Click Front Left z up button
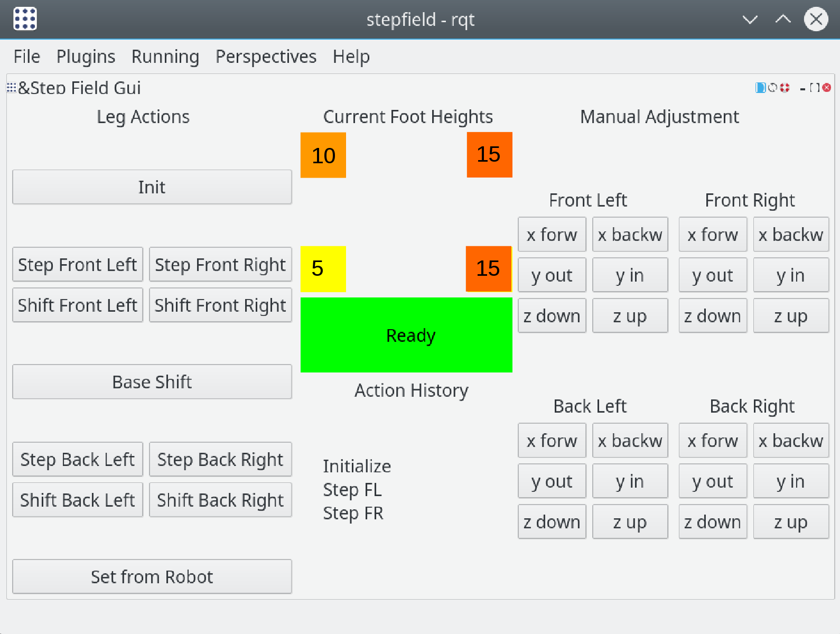The image size is (840, 634). tap(630, 316)
